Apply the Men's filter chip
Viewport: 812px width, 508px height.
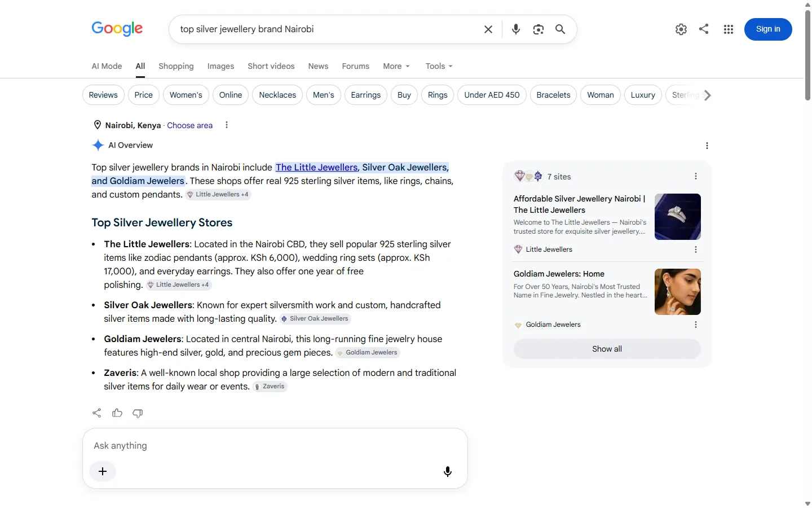pyautogui.click(x=324, y=95)
